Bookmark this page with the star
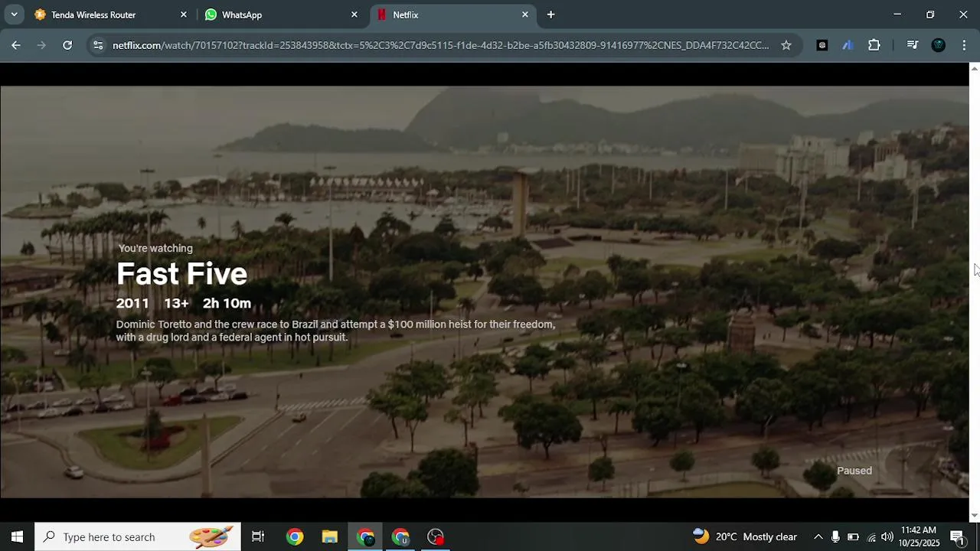Screen dimensions: 980x551 [x=786, y=45]
